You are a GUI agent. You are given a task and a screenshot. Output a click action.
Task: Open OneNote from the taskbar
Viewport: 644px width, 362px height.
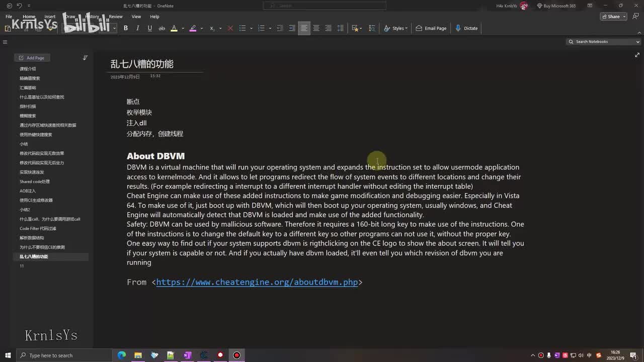pos(187,355)
